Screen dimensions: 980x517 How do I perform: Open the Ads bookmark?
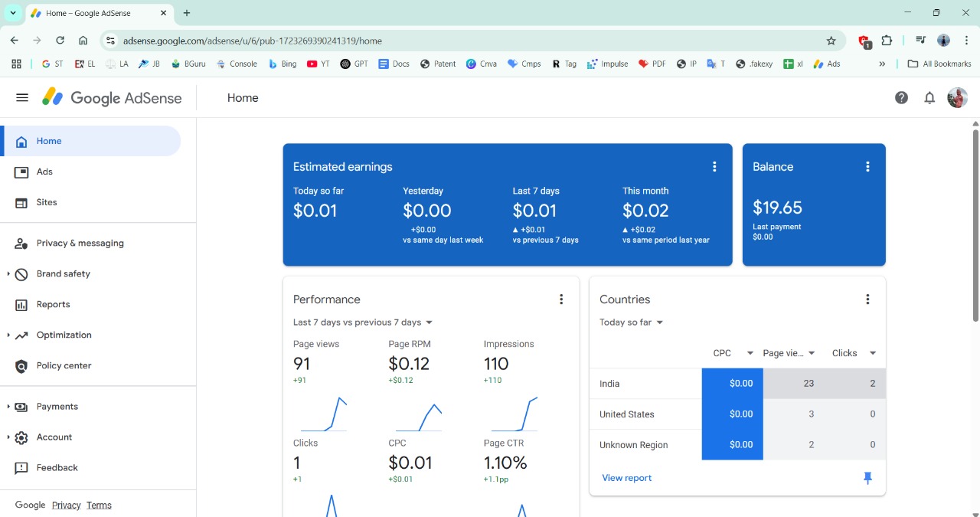pos(826,64)
